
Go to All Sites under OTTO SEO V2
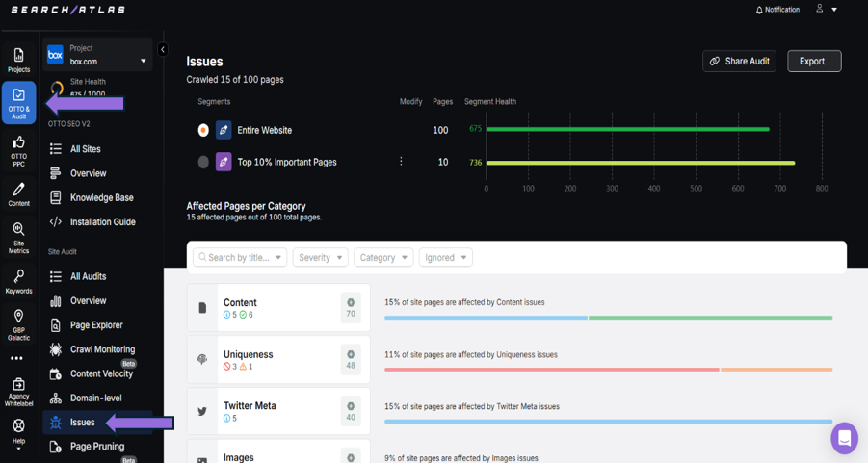click(x=85, y=149)
